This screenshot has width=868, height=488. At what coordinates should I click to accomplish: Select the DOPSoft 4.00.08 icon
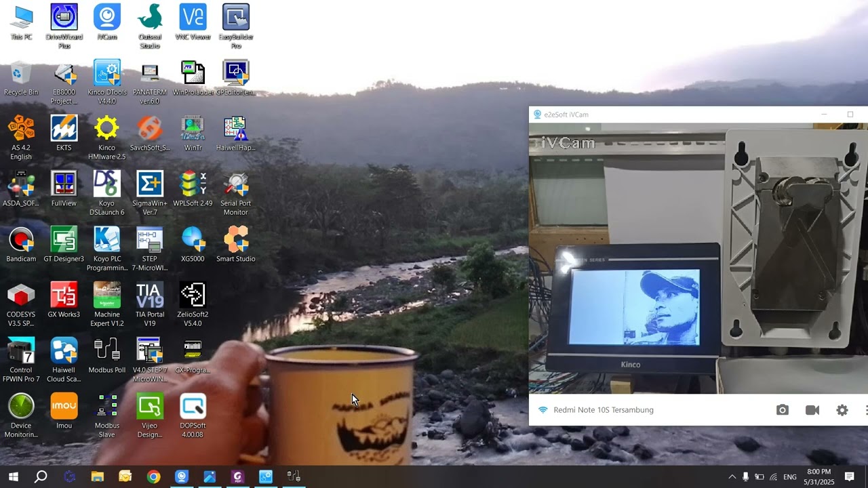click(193, 416)
